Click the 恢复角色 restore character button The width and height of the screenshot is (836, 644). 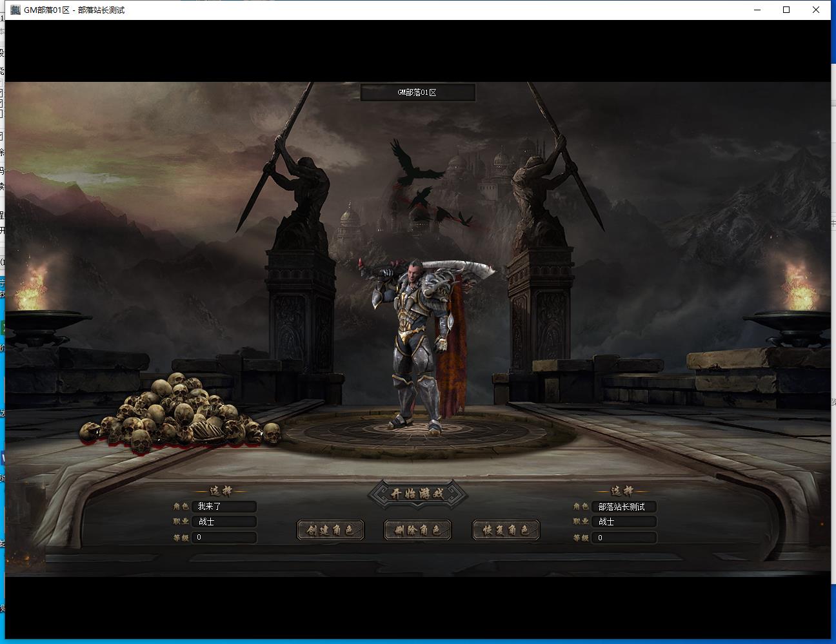point(506,530)
